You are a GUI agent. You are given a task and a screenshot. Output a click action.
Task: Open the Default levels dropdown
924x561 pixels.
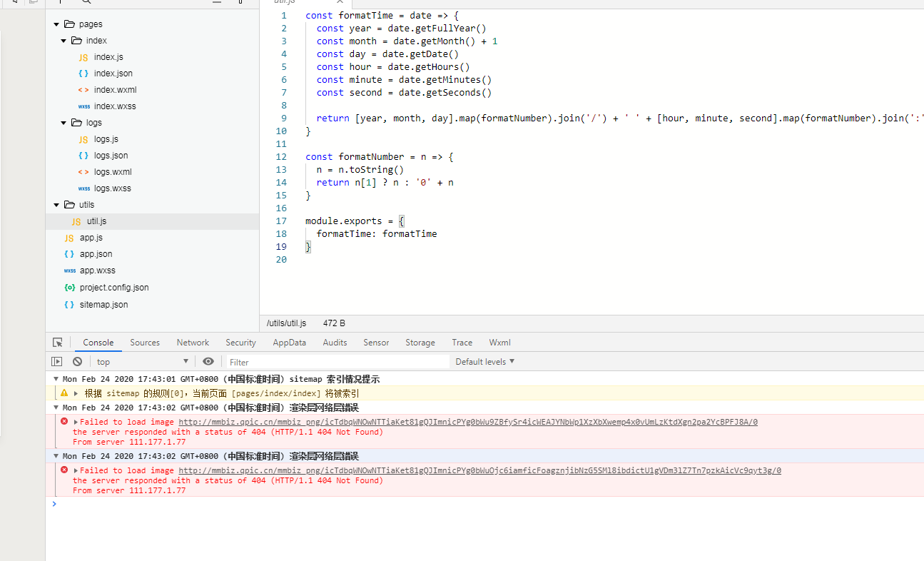click(x=485, y=362)
